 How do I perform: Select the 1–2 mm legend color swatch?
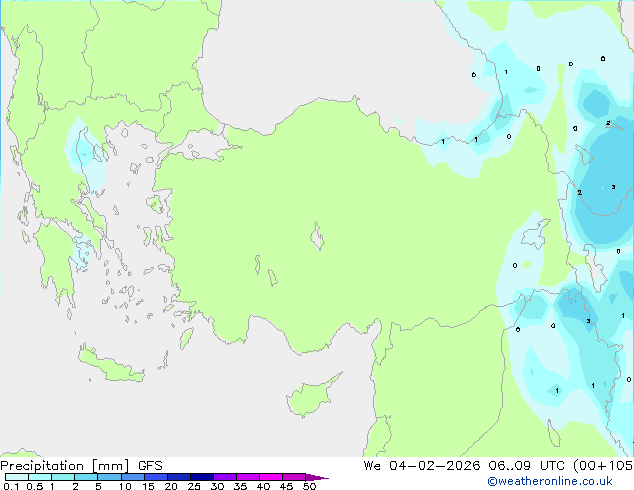[63, 477]
